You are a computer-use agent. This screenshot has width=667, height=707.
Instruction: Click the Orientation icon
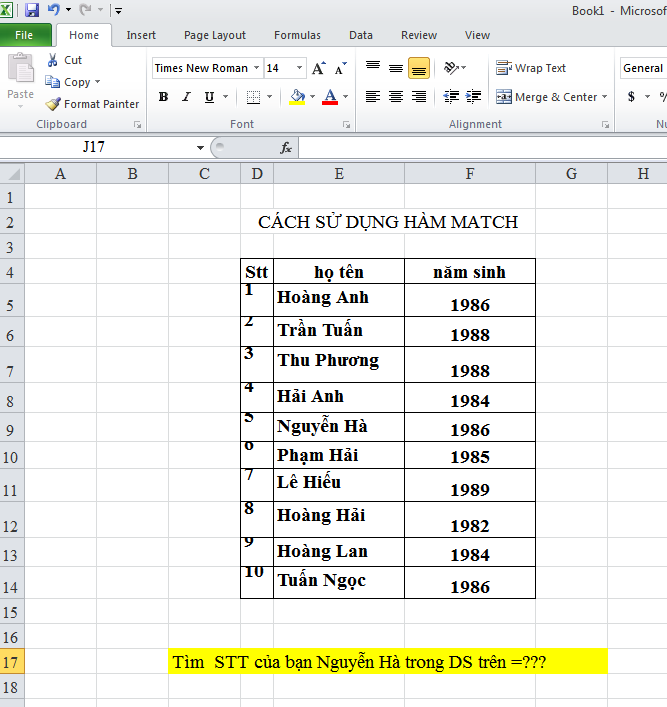tap(451, 68)
